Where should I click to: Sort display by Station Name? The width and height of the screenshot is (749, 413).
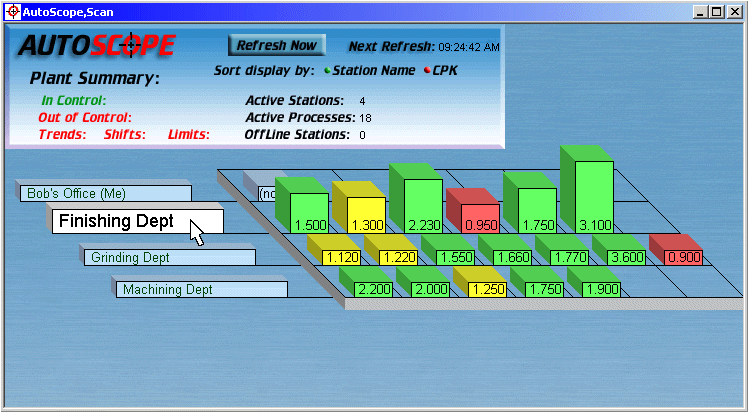[x=369, y=71]
